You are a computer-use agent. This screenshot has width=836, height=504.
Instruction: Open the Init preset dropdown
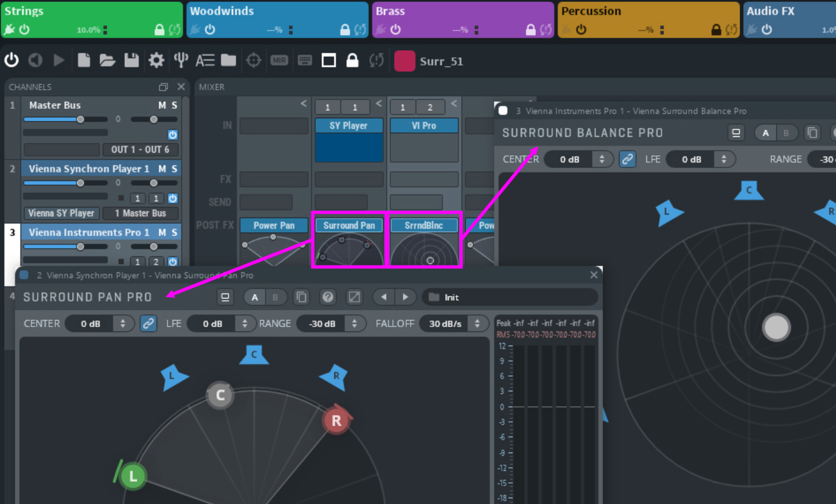point(509,297)
